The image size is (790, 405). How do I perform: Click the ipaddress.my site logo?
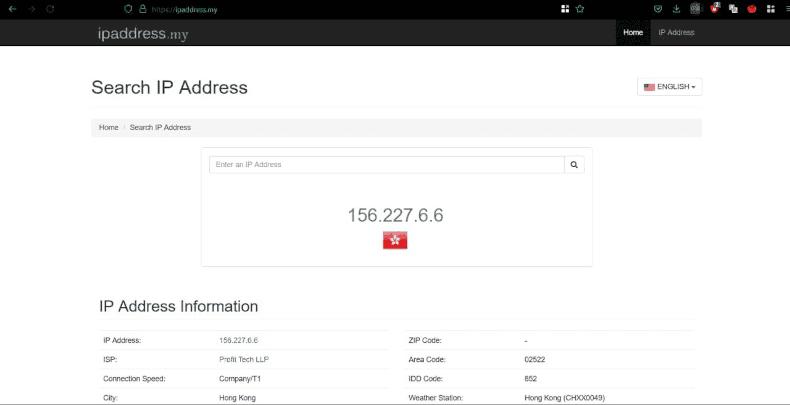(143, 34)
